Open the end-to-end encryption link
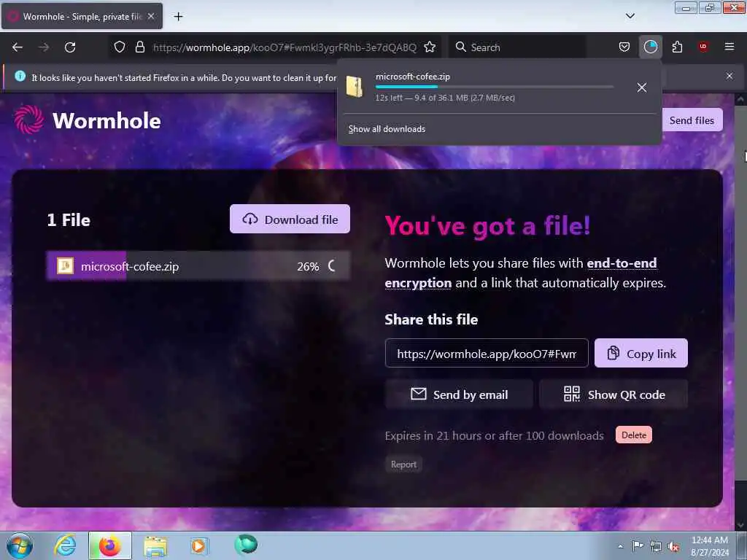The width and height of the screenshot is (747, 560). [521, 273]
